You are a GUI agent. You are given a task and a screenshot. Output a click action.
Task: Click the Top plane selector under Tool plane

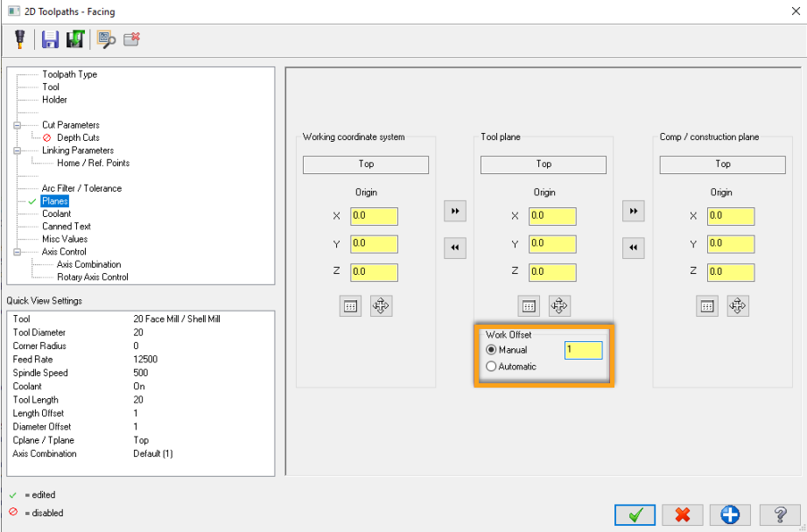click(x=544, y=164)
